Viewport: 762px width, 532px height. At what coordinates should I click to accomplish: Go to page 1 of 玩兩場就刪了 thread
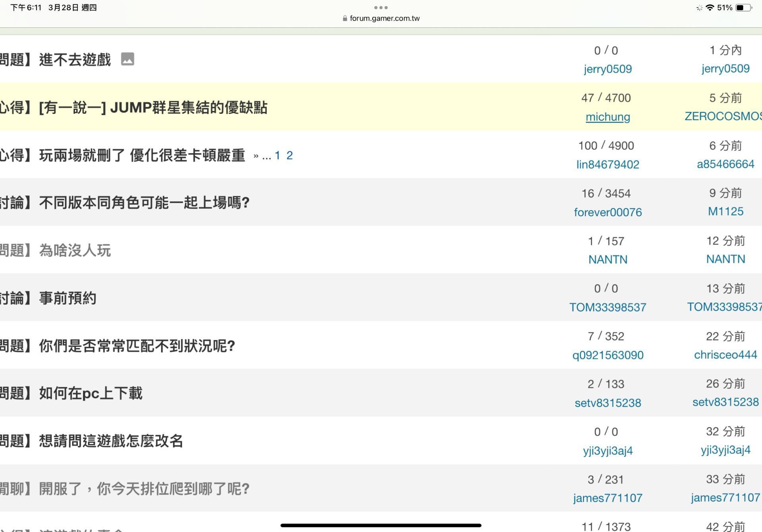click(277, 155)
